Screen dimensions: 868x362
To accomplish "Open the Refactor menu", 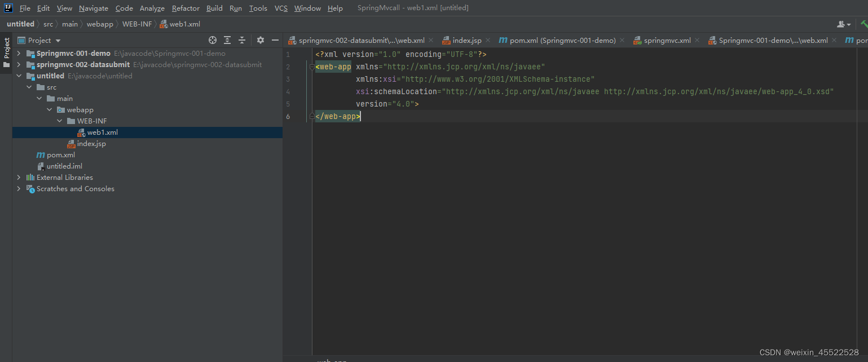I will (x=186, y=8).
